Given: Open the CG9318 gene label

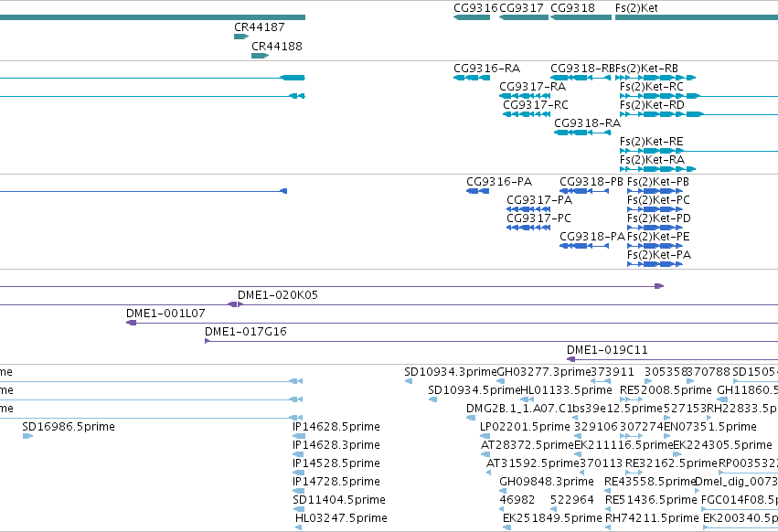Looking at the screenshot, I should pyautogui.click(x=572, y=8).
